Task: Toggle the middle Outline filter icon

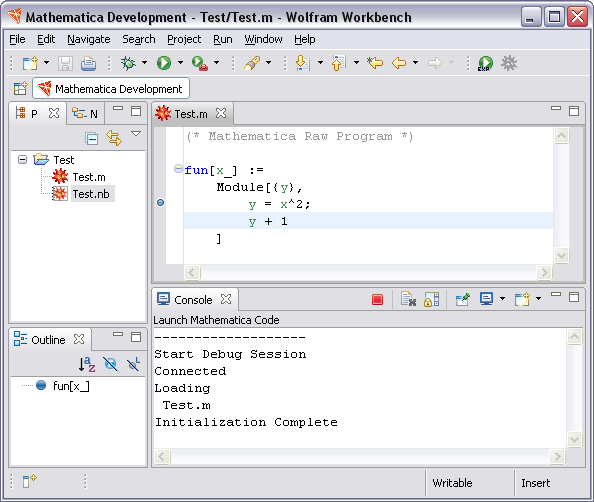Action: 110,364
